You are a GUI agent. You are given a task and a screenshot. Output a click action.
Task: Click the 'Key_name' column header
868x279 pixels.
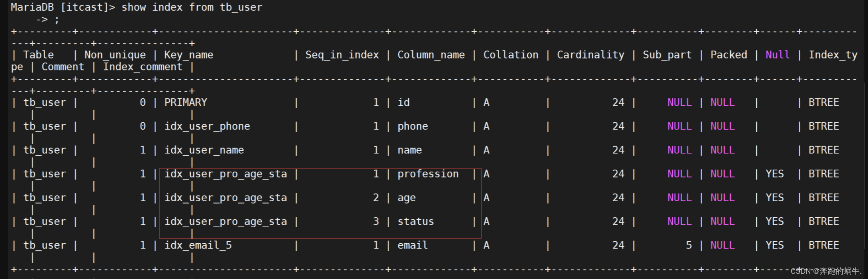click(189, 55)
